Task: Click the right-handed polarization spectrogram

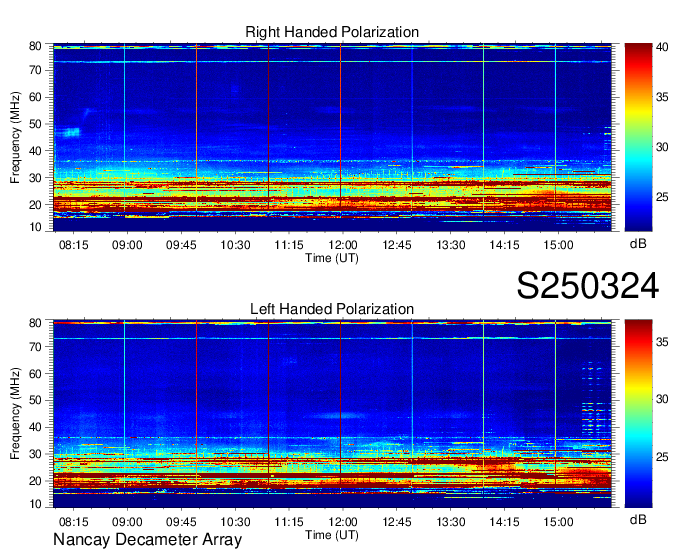Action: (332, 137)
